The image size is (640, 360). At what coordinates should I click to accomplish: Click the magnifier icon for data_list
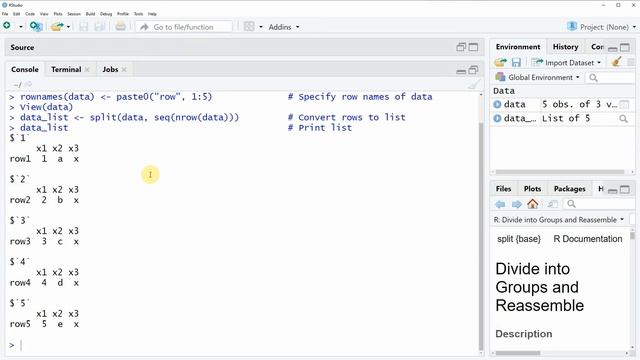point(623,119)
